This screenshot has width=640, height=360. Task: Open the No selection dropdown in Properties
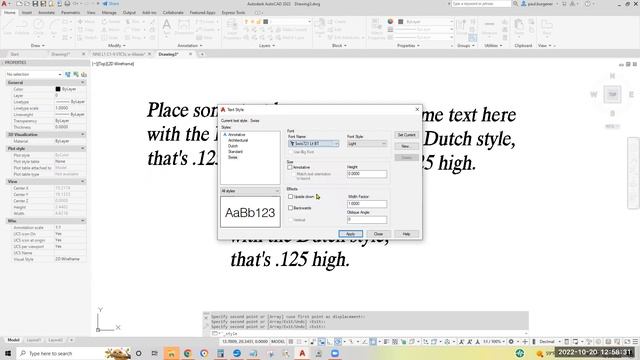[34, 74]
